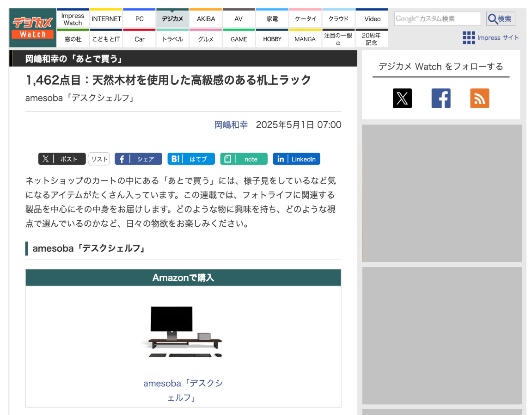Viewport: 532px width, 415px height.
Task: Click author link 岡嶋和幸
Action: 231,124
